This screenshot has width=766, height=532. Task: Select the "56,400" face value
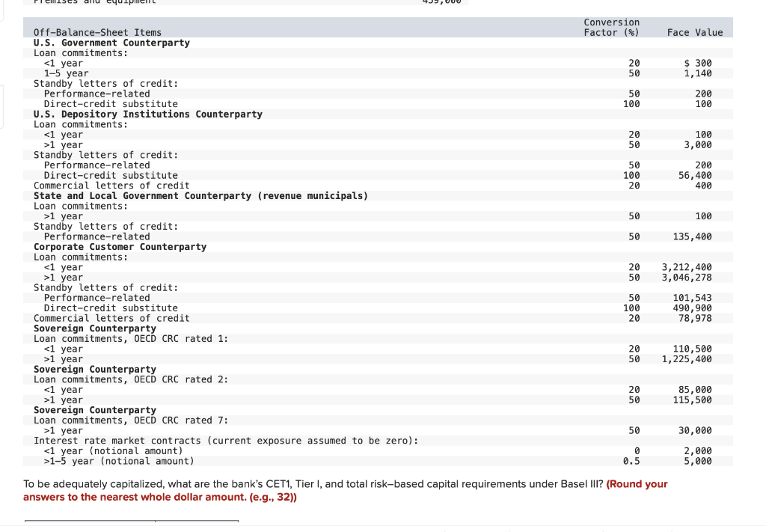point(695,175)
